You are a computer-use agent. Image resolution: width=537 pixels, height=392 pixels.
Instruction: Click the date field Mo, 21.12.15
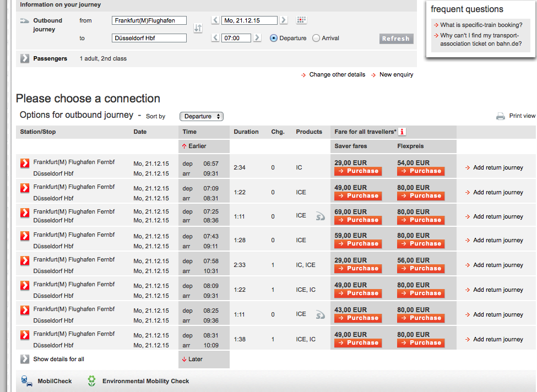pyautogui.click(x=249, y=20)
